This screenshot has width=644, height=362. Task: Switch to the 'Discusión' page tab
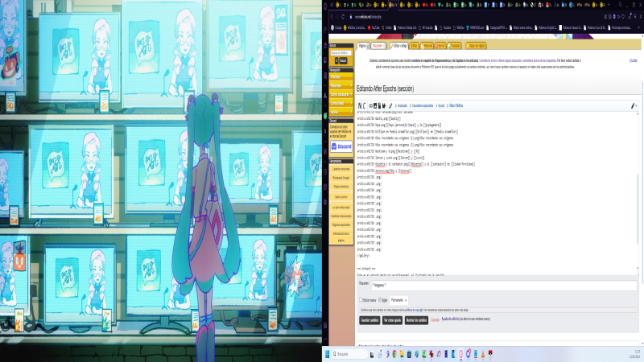coord(378,46)
